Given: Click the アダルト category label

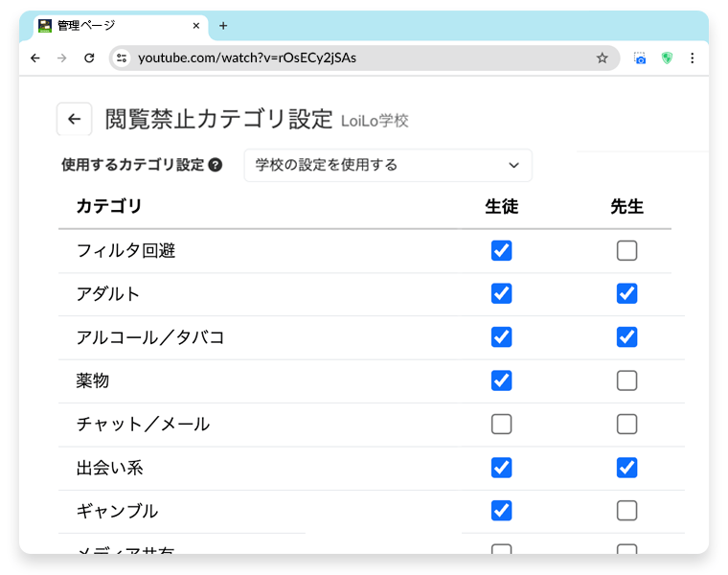Looking at the screenshot, I should click(x=107, y=294).
